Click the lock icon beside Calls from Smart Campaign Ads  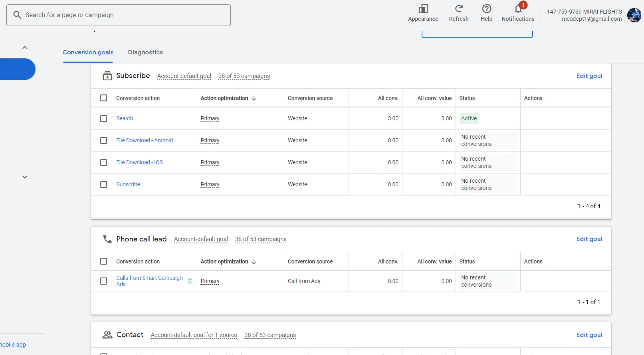[x=190, y=281]
